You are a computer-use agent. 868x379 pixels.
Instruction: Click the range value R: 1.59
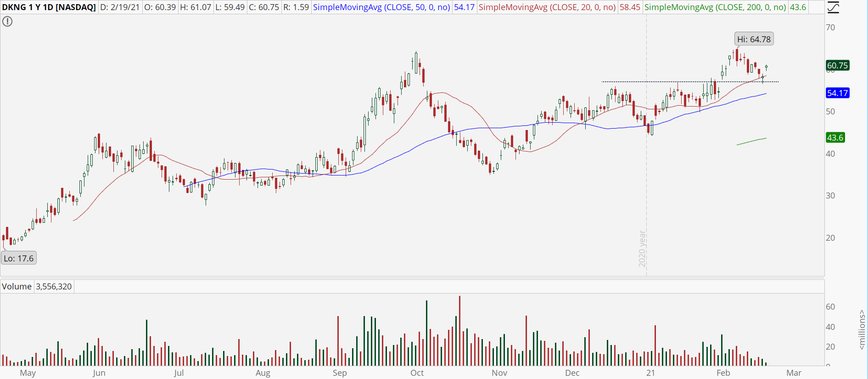point(296,7)
